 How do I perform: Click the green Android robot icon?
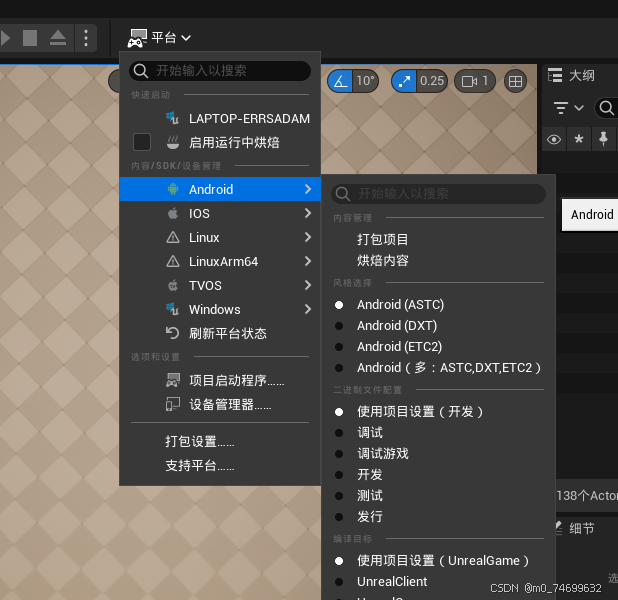click(173, 189)
